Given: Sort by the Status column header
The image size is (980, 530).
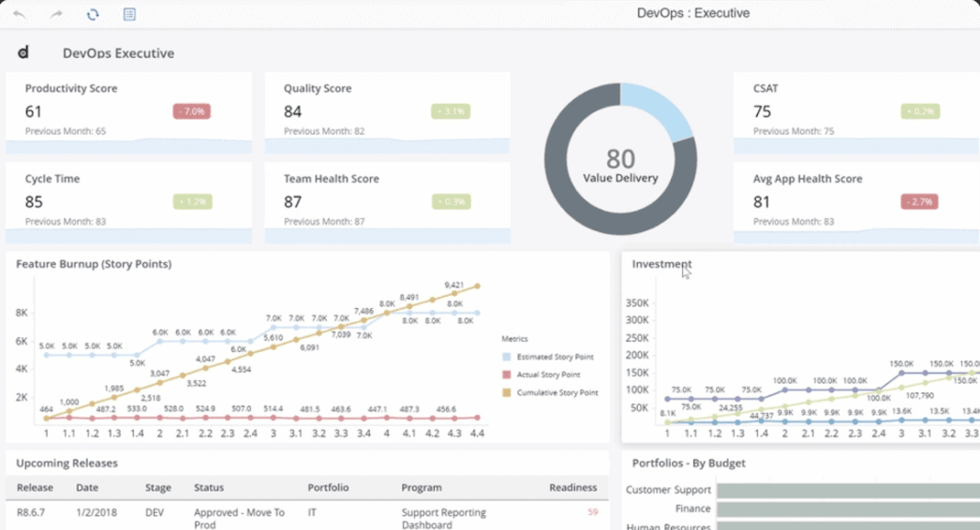Looking at the screenshot, I should click(209, 488).
